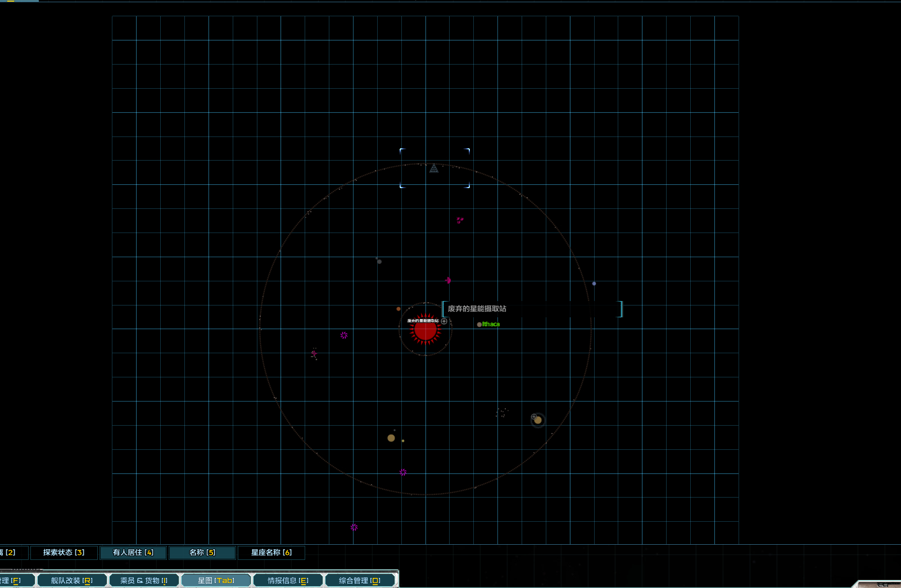Select the ringed tan planet with target marker
The image size is (901, 588).
(x=538, y=420)
